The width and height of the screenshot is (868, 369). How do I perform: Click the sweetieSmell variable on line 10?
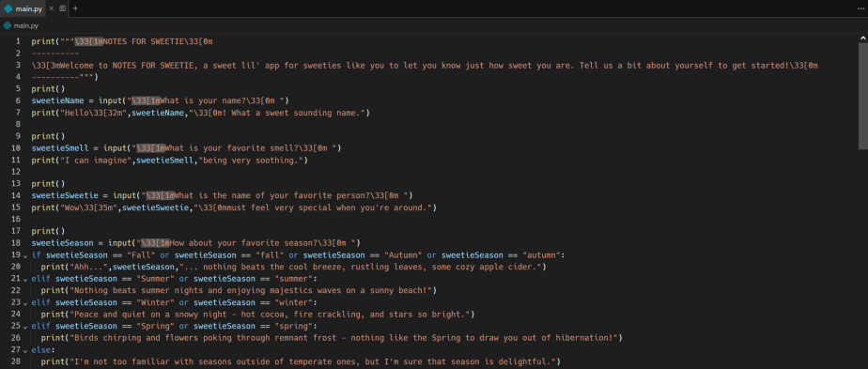point(60,147)
